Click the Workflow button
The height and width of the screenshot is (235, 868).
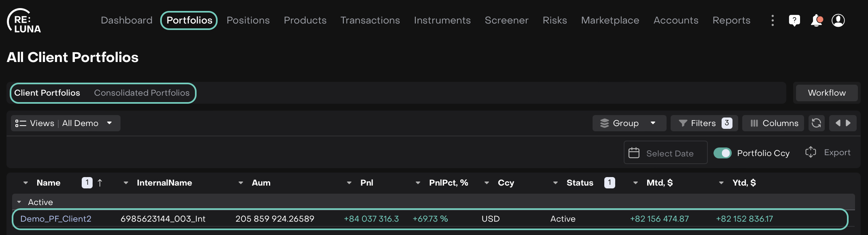[x=826, y=93]
